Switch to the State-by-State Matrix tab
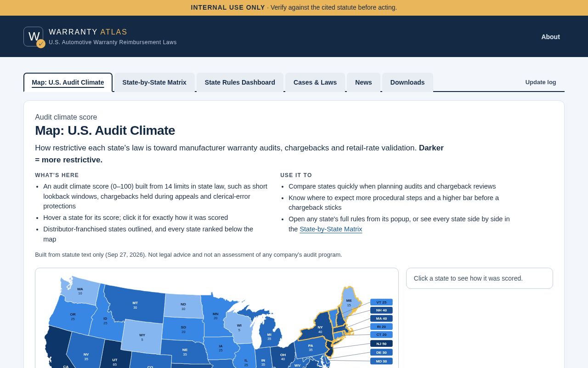Screen dimensions: 588x368 pyautogui.click(x=154, y=82)
